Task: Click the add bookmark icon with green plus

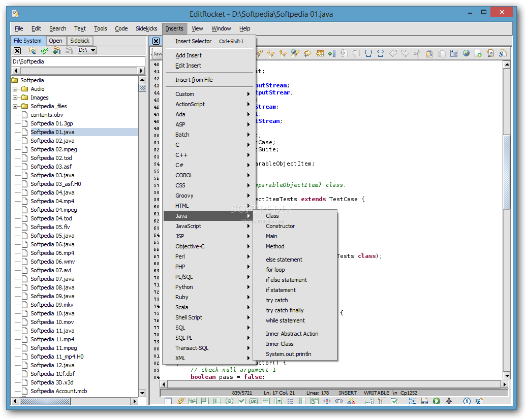Action: pyautogui.click(x=332, y=53)
